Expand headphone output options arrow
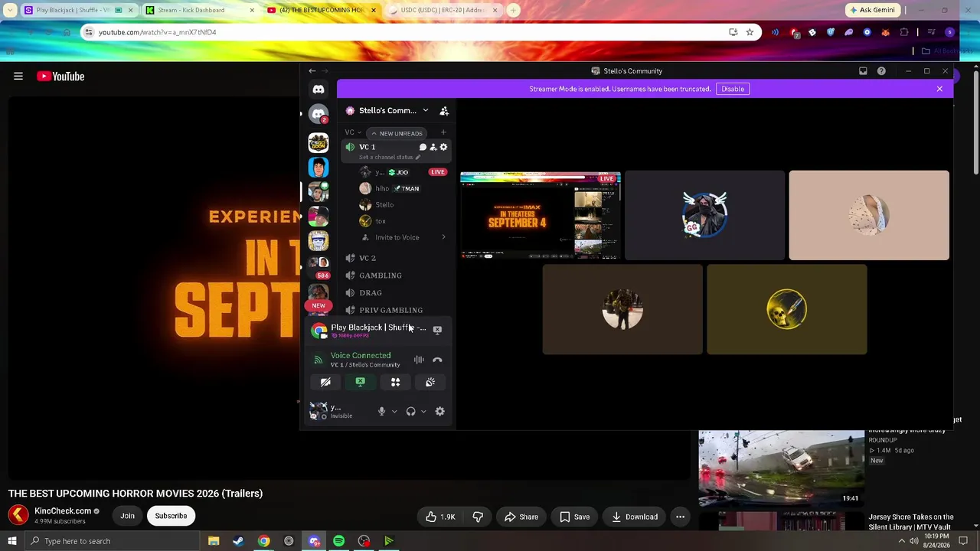Image resolution: width=980 pixels, height=551 pixels. point(423,412)
